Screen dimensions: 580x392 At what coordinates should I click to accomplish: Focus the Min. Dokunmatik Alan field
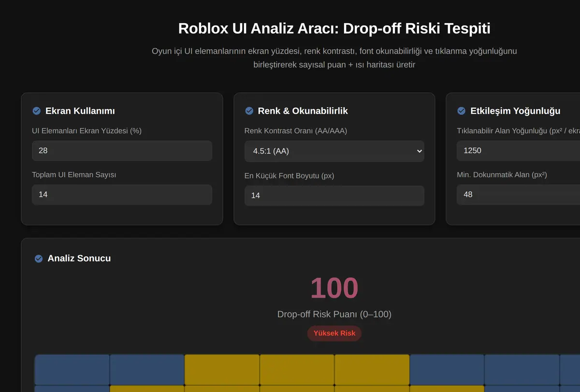click(518, 195)
